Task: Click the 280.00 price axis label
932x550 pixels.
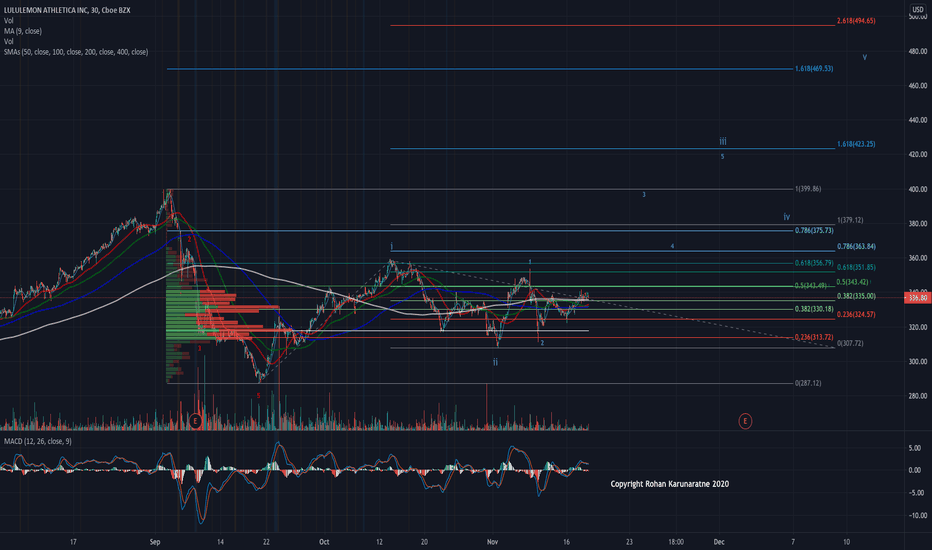Action: 918,396
